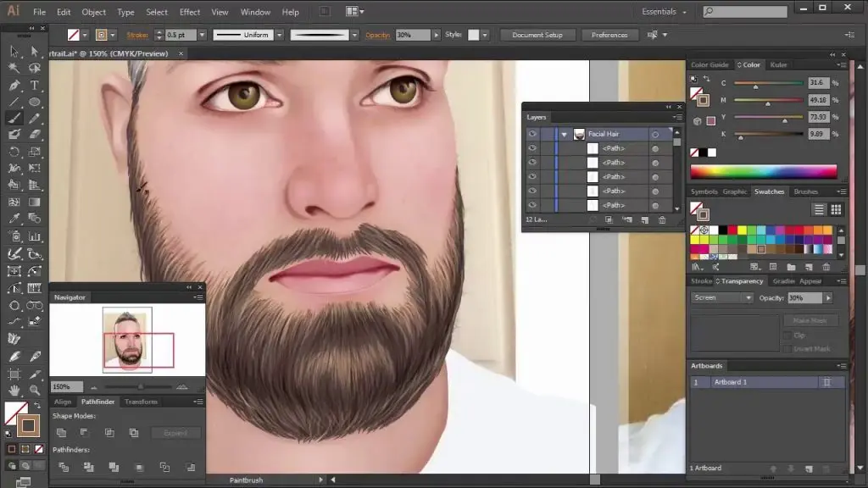The height and width of the screenshot is (488, 868).
Task: Switch to the Brushes tab
Action: point(805,191)
